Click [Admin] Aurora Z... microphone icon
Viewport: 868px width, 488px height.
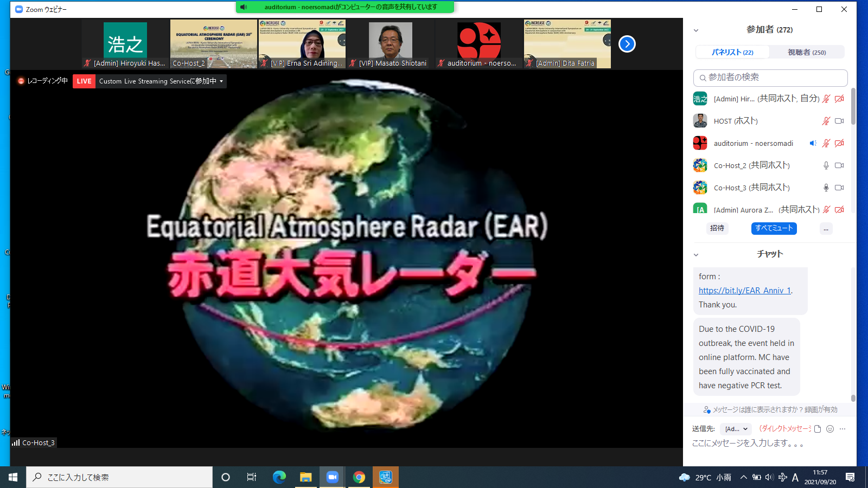pyautogui.click(x=826, y=209)
